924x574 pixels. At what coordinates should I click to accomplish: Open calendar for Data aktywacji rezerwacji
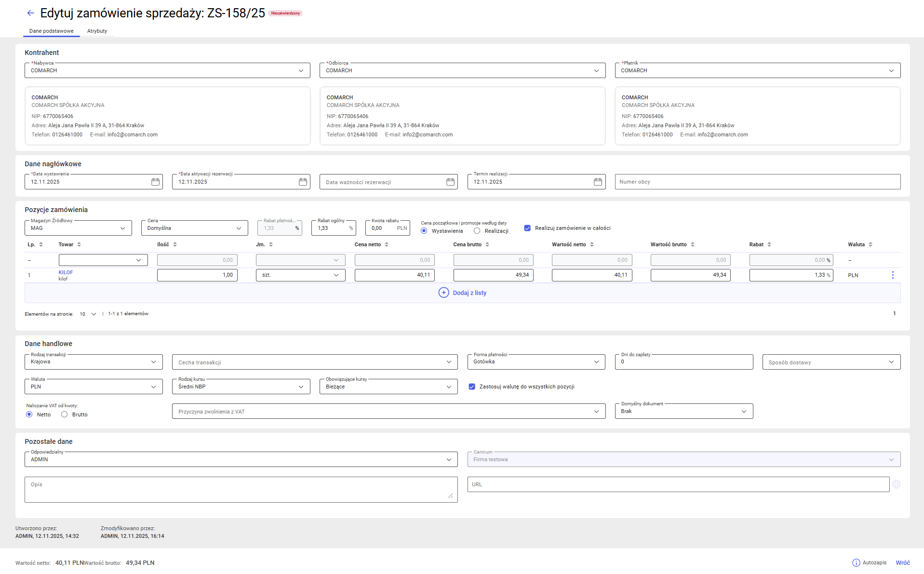coord(303,182)
